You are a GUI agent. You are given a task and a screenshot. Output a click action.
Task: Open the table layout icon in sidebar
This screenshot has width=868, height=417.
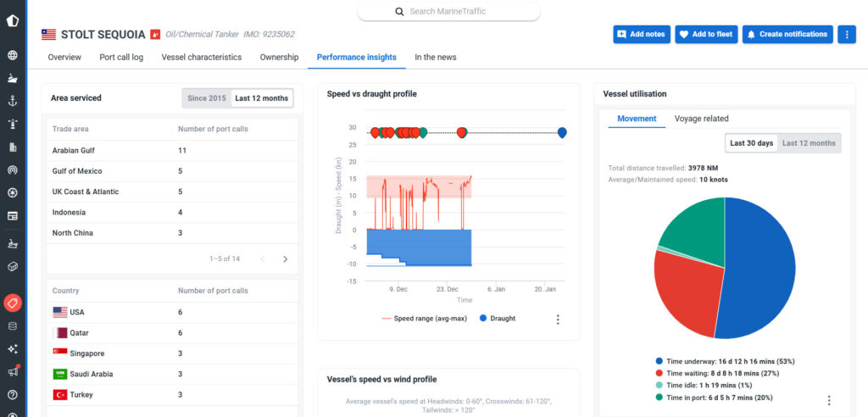pyautogui.click(x=12, y=216)
